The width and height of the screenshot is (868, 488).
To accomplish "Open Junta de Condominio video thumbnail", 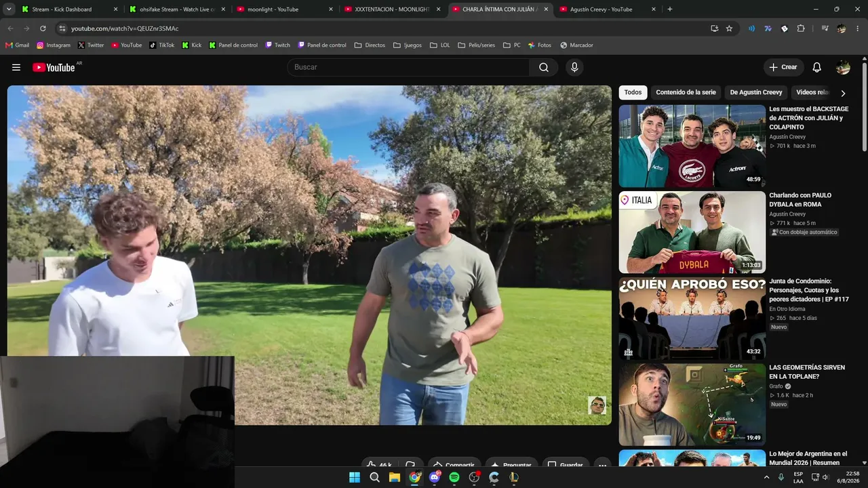I will coord(692,319).
